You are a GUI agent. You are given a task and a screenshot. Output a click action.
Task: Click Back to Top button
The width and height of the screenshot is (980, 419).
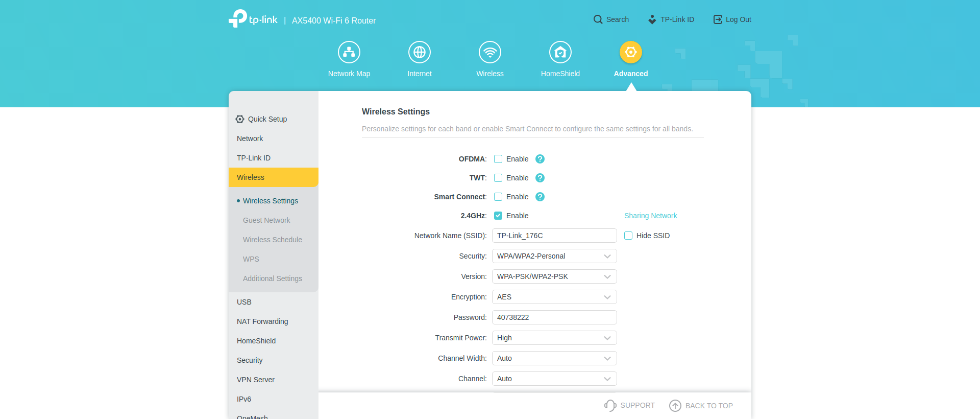701,406
